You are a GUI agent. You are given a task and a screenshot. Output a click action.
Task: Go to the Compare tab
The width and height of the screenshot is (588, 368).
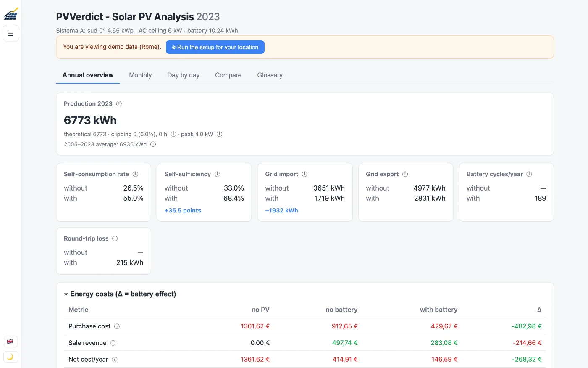(228, 75)
